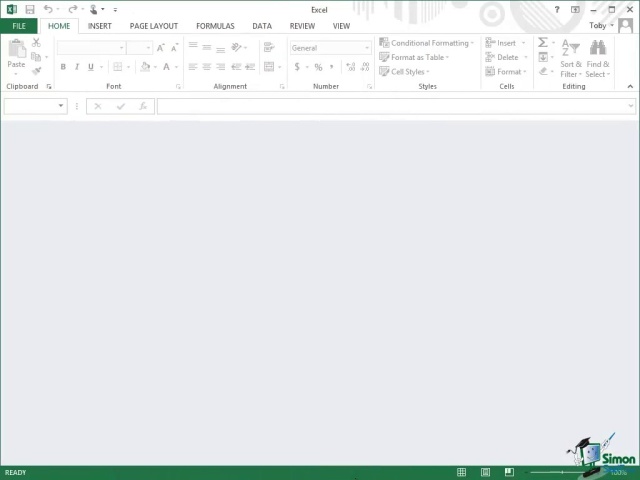Screen dimensions: 640x480
Task: Open Customize Quick Access Toolbar dropdown
Action: click(x=116, y=9)
